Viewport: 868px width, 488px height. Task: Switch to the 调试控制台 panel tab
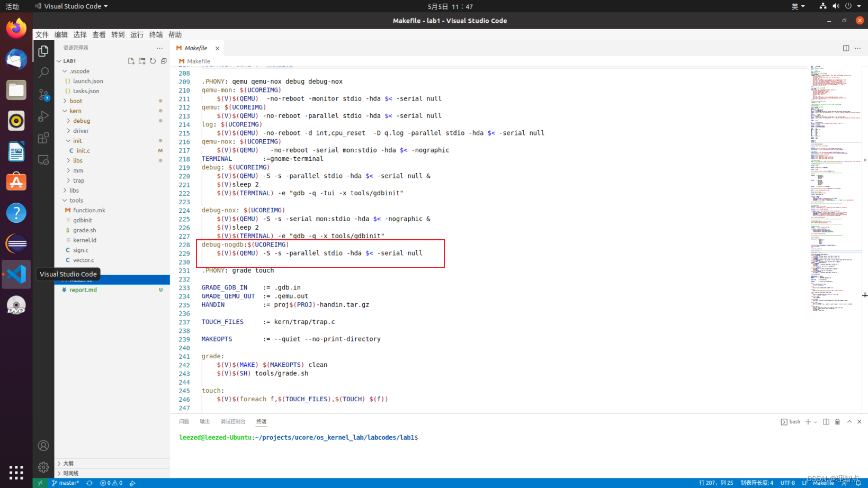tap(233, 421)
